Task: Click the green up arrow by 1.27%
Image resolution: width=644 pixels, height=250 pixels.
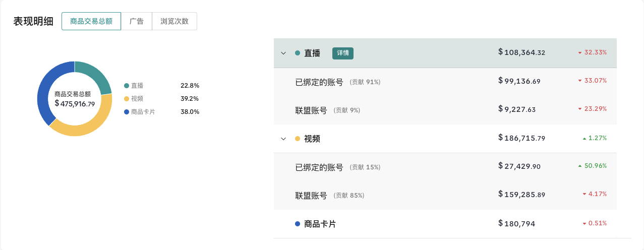Action: [584, 138]
